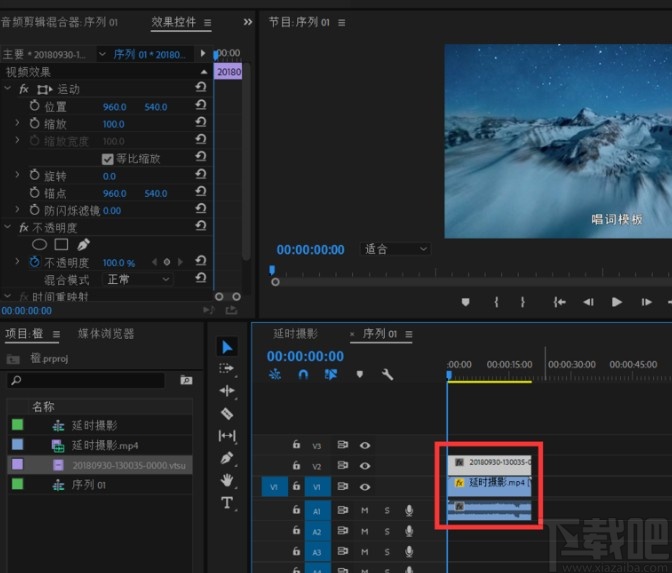672x573 pixels.
Task: Reset the 运动 motion effect
Action: [201, 87]
